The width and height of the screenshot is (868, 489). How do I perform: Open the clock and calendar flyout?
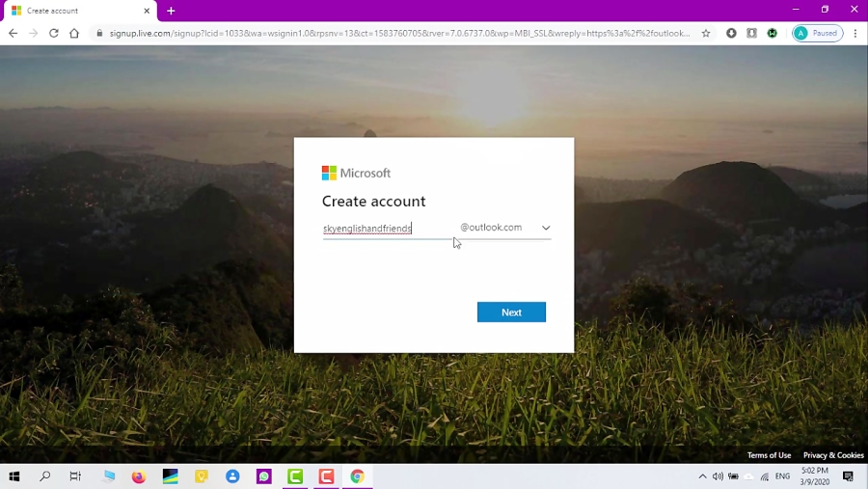[x=815, y=476]
